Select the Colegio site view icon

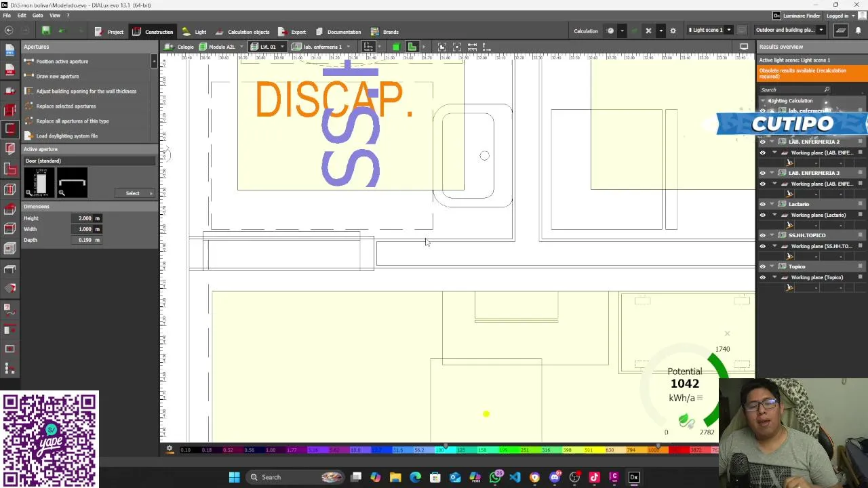tap(168, 47)
